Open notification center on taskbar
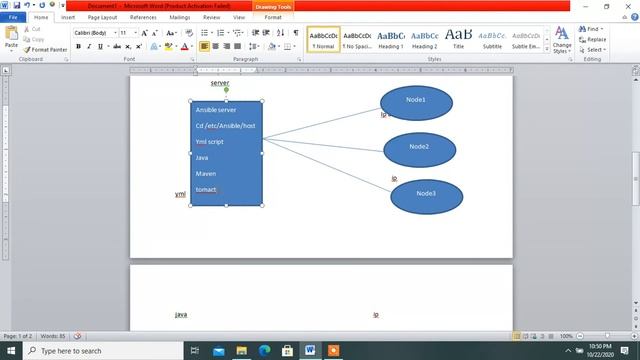 point(624,351)
